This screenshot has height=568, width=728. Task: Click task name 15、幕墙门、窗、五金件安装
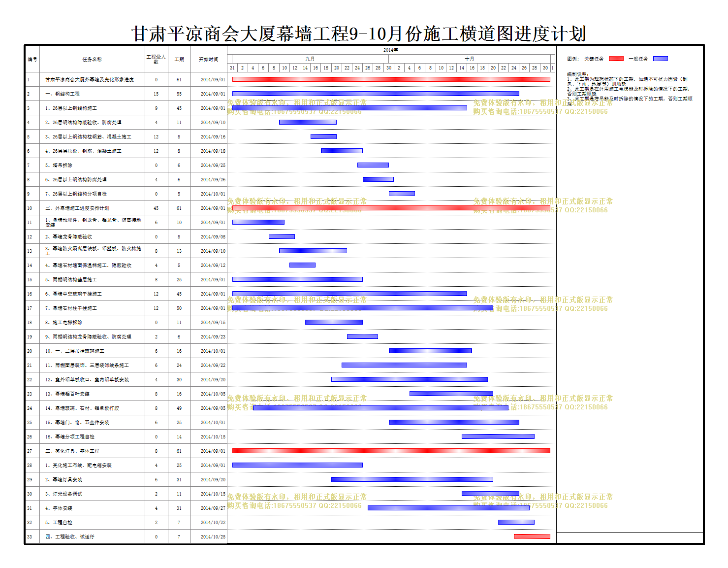(77, 422)
